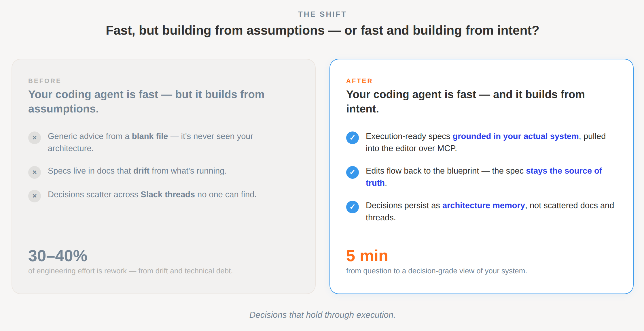Open 'grounded in your actual system' link
This screenshot has width=644, height=331.
click(x=516, y=136)
